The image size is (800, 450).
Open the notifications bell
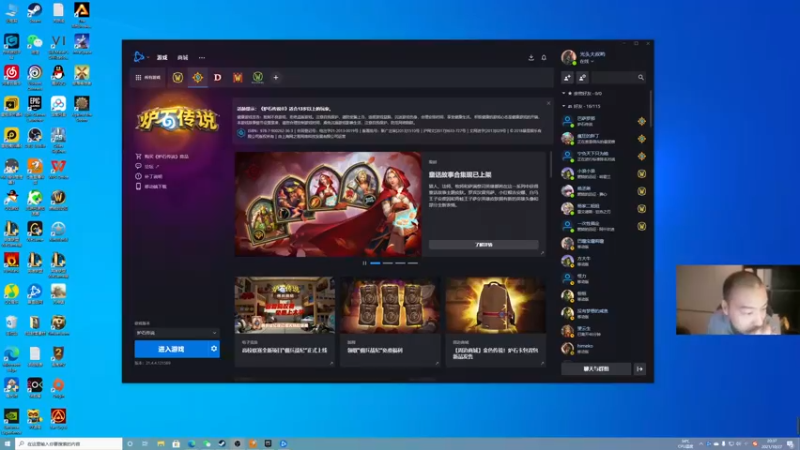[544, 58]
